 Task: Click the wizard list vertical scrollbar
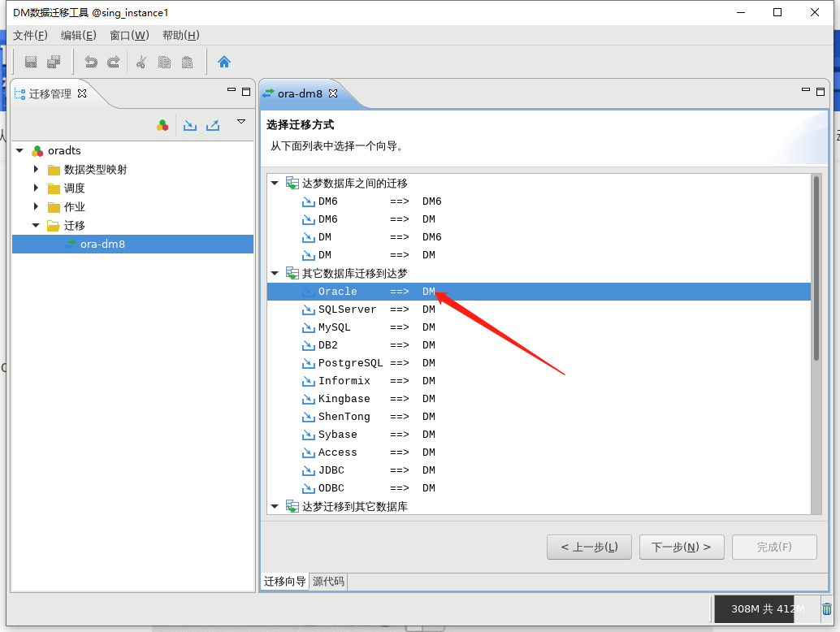816,268
